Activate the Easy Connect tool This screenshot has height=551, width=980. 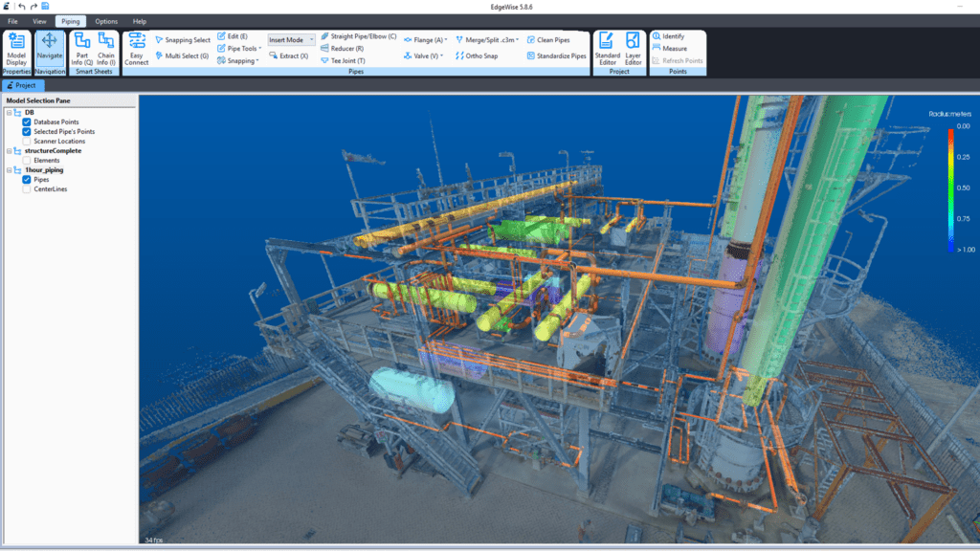[x=137, y=48]
